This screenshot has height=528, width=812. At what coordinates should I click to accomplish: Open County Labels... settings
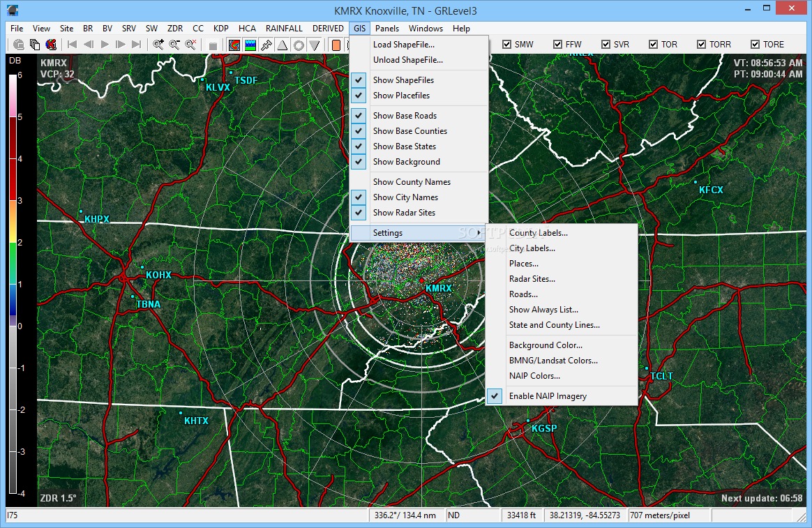tap(562, 234)
